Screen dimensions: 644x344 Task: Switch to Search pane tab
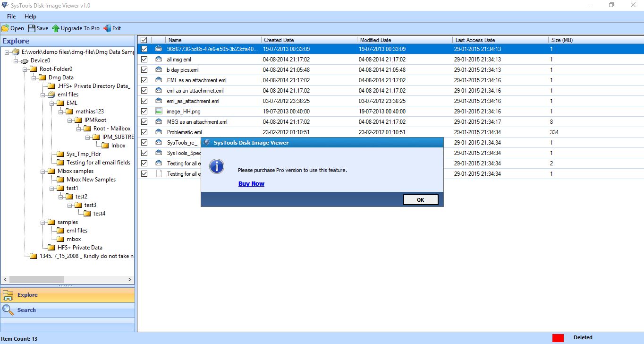[x=68, y=310]
